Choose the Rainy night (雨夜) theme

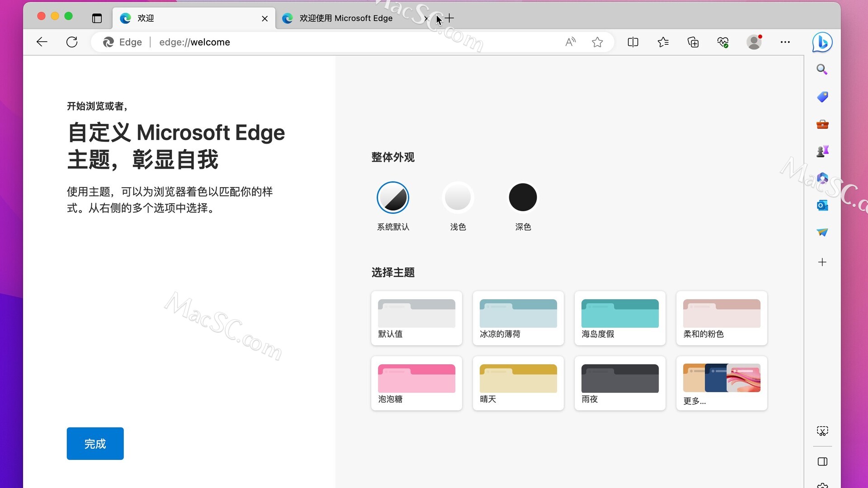[620, 383]
